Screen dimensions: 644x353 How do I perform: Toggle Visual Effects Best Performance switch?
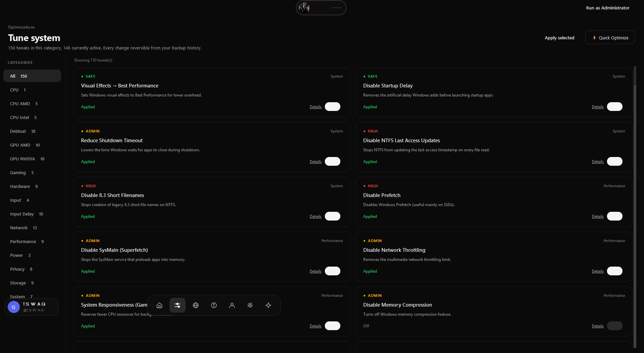coord(333,107)
